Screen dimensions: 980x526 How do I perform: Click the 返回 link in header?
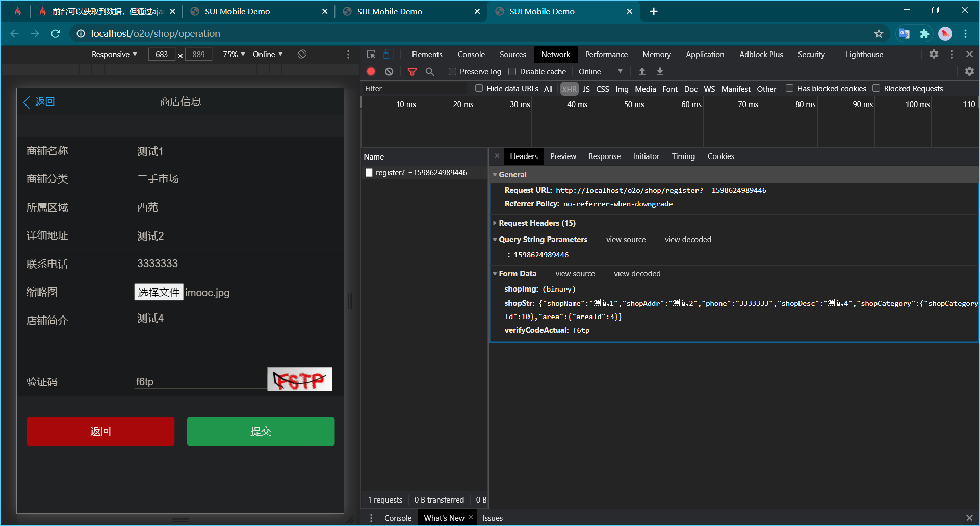tap(39, 101)
